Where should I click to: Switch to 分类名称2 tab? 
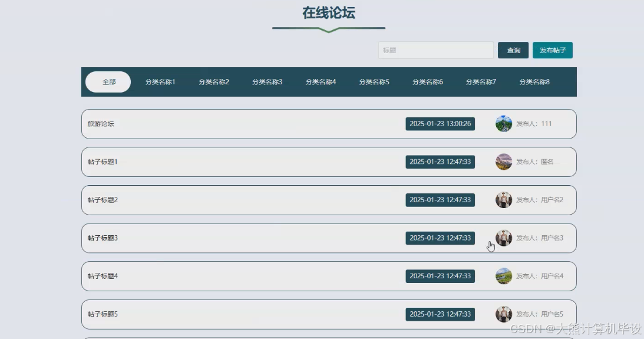pos(213,82)
